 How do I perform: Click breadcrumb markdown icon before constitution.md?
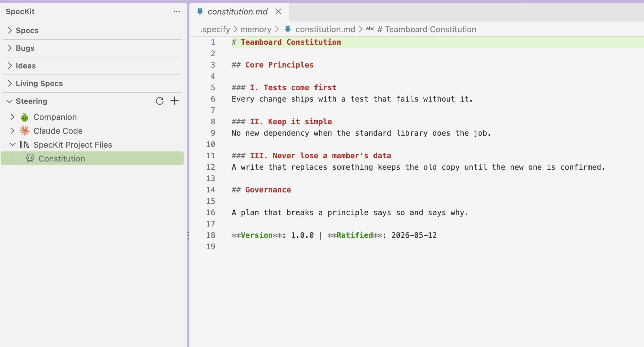point(288,29)
